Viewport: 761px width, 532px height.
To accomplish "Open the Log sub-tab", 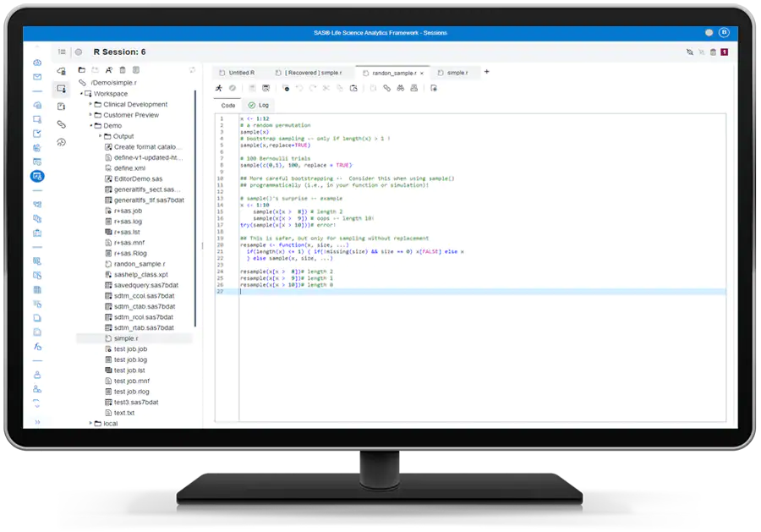I will 259,106.
